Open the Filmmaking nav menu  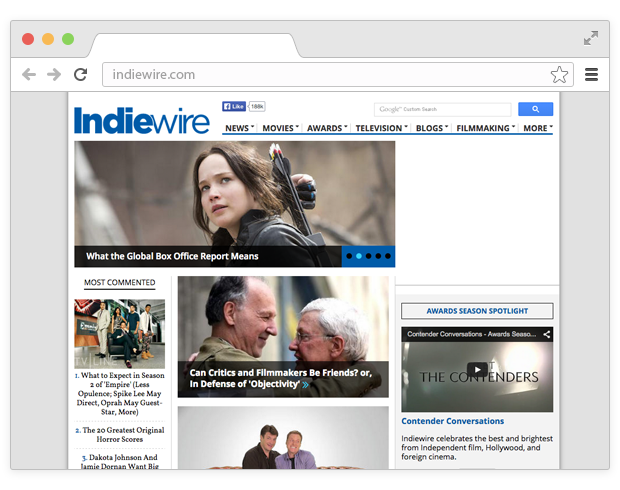click(485, 128)
